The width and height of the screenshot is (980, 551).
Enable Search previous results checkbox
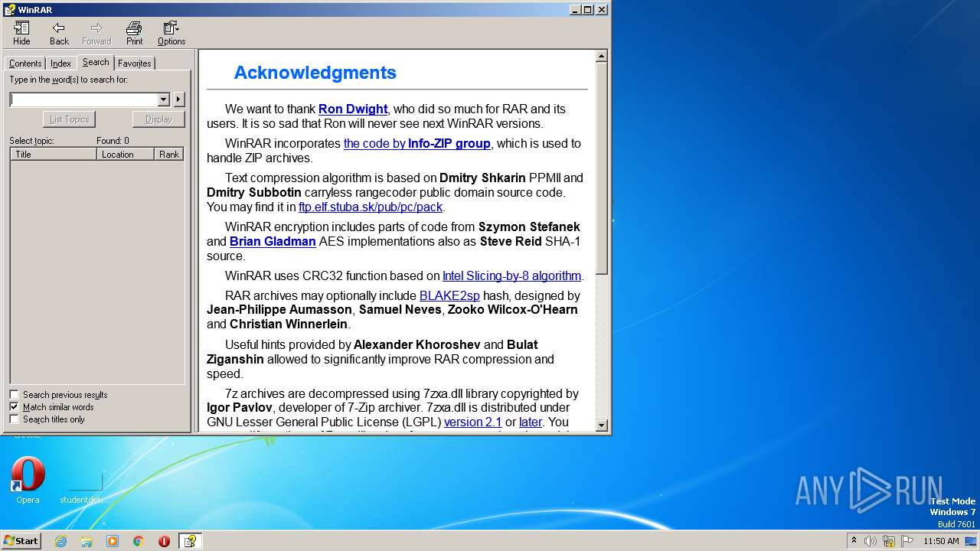click(x=14, y=395)
